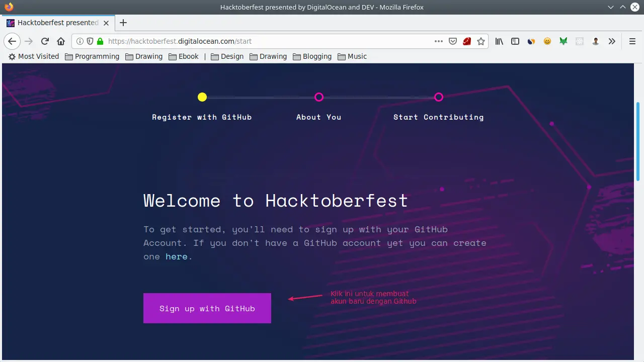This screenshot has width=644, height=362.
Task: Click the yellow Register with GitHub step dot
Action: [x=202, y=97]
